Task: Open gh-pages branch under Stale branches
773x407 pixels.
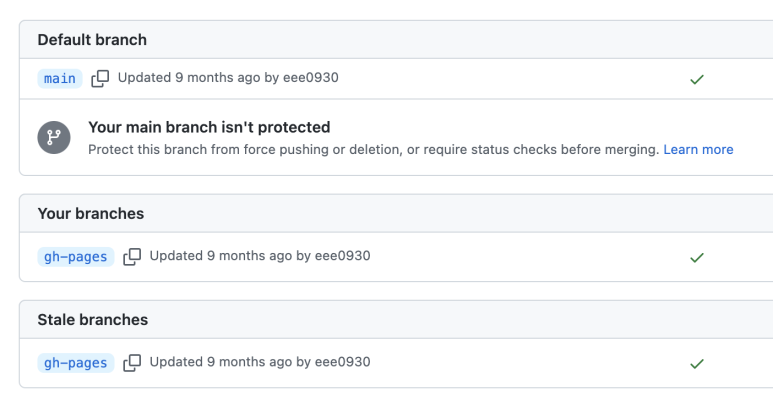Action: pyautogui.click(x=76, y=363)
